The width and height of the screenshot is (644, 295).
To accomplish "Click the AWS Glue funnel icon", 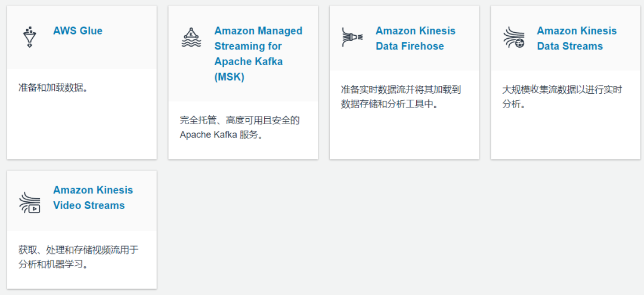I will 29,37.
